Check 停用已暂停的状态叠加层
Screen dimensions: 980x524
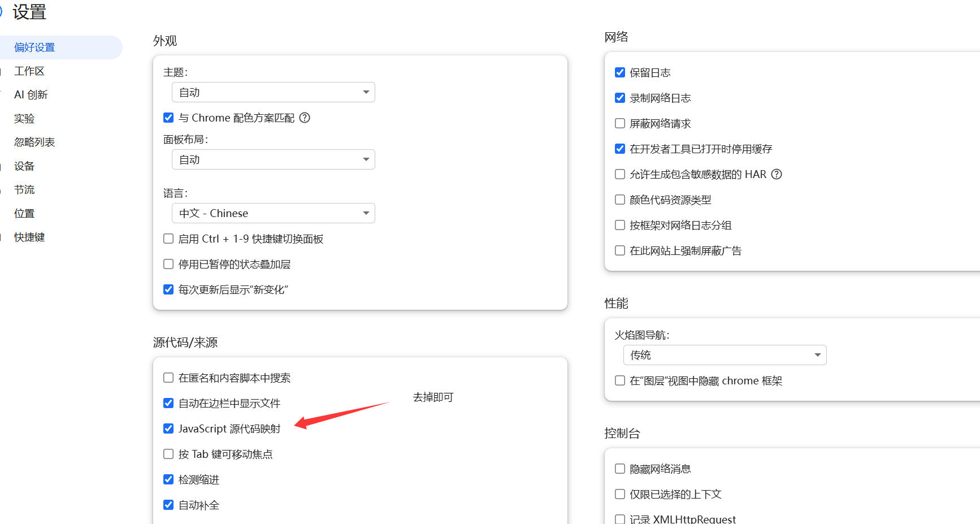[168, 264]
